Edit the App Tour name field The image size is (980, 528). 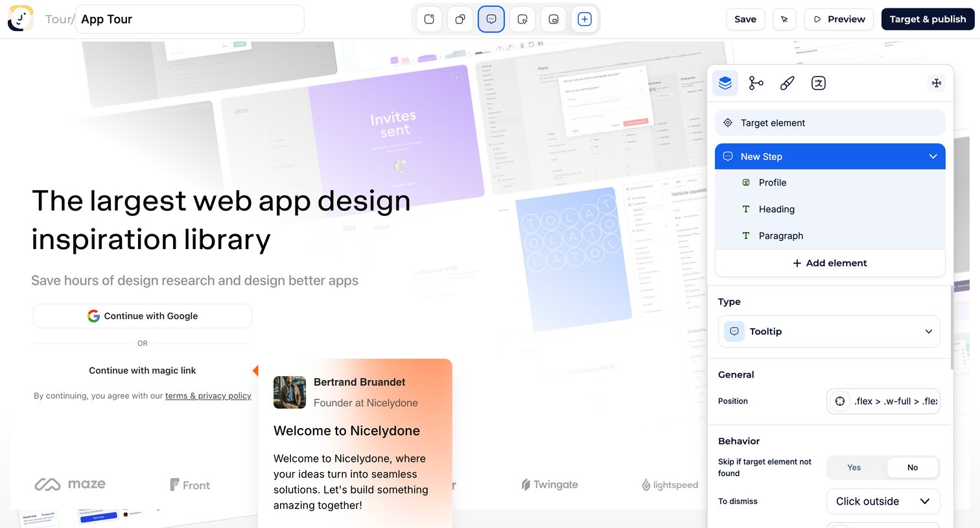tap(190, 19)
